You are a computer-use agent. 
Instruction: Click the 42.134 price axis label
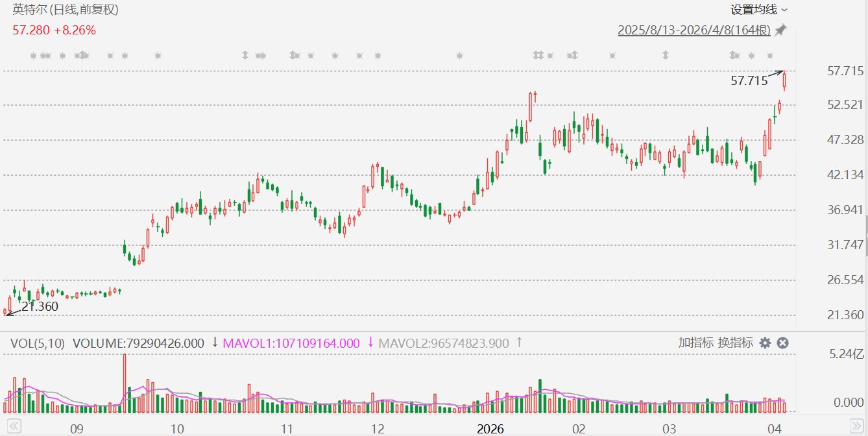846,175
